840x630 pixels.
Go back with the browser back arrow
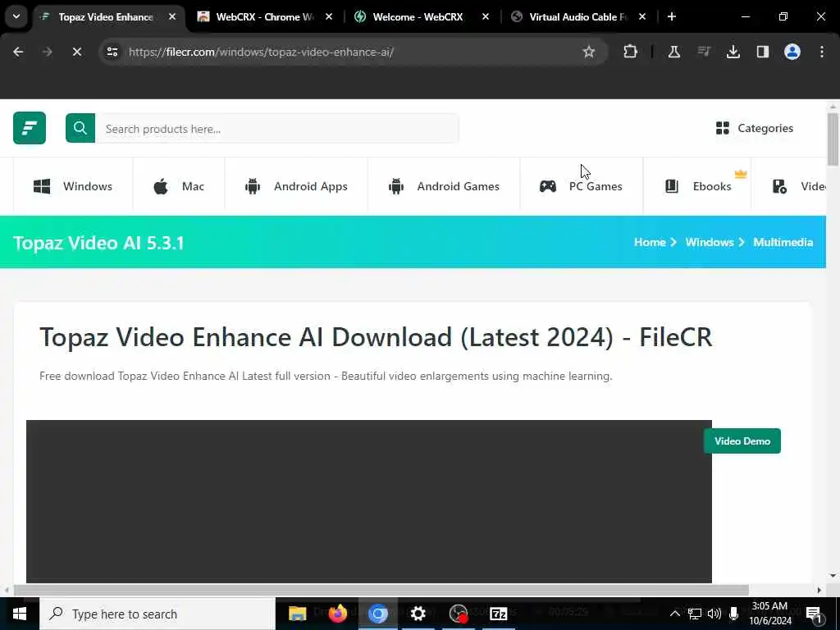[18, 52]
